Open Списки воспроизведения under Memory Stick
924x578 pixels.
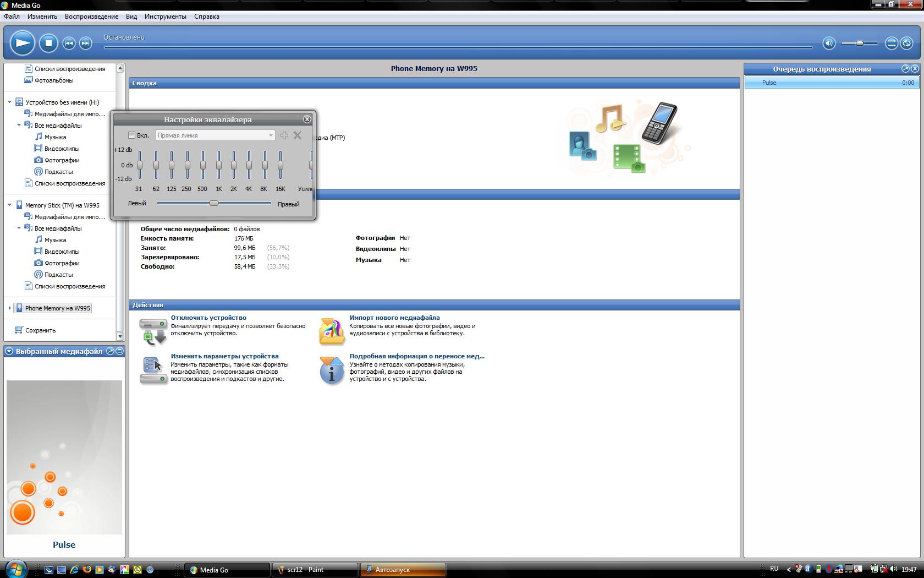(x=70, y=286)
